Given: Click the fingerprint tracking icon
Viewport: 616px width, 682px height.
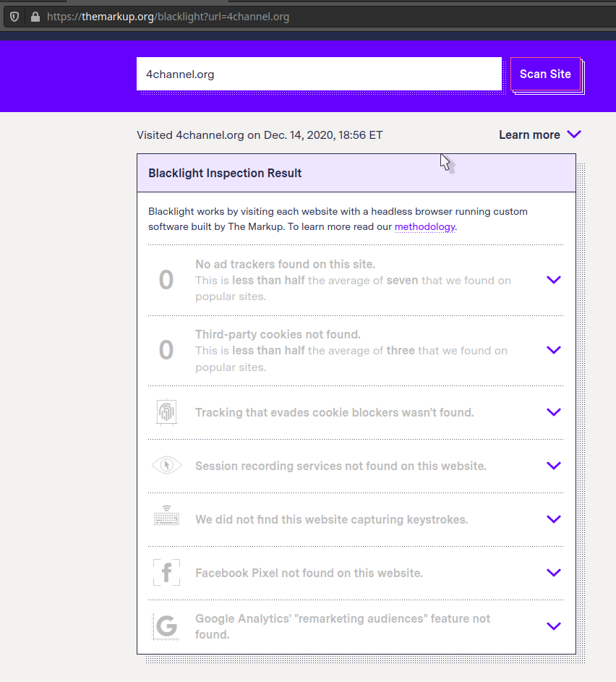Looking at the screenshot, I should point(166,412).
